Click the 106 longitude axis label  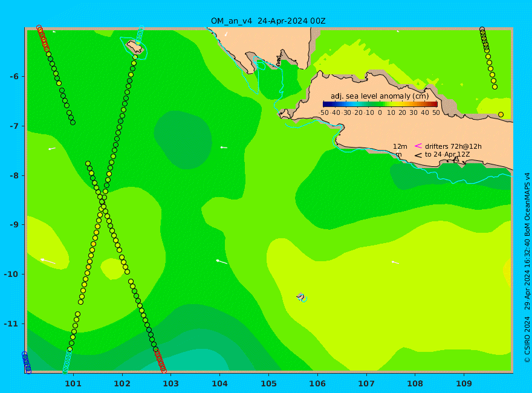pyautogui.click(x=317, y=384)
